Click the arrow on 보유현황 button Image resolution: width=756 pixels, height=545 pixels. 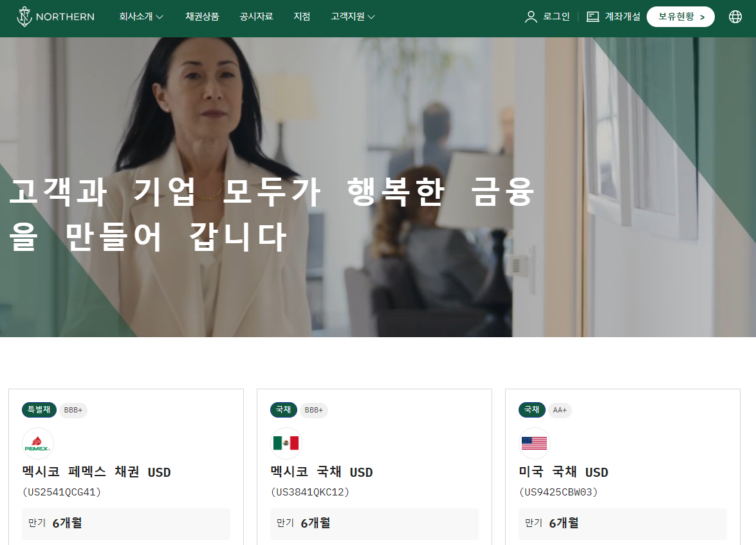click(x=702, y=17)
